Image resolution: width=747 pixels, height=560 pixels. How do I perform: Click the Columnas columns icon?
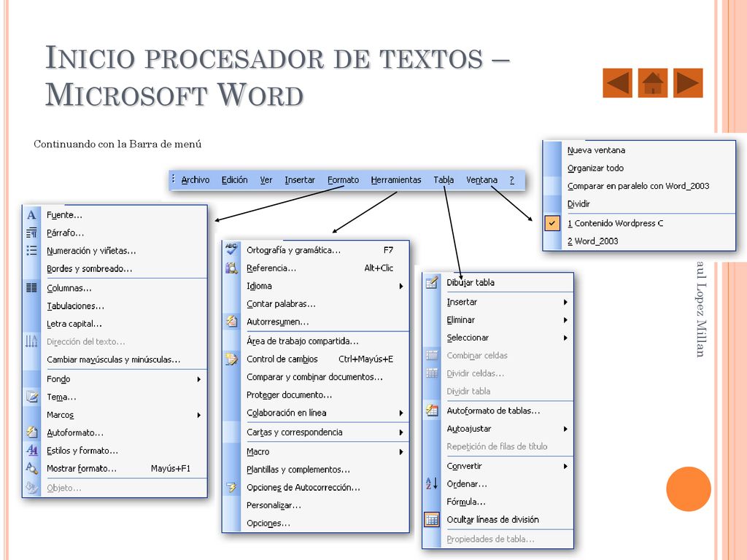click(x=31, y=287)
